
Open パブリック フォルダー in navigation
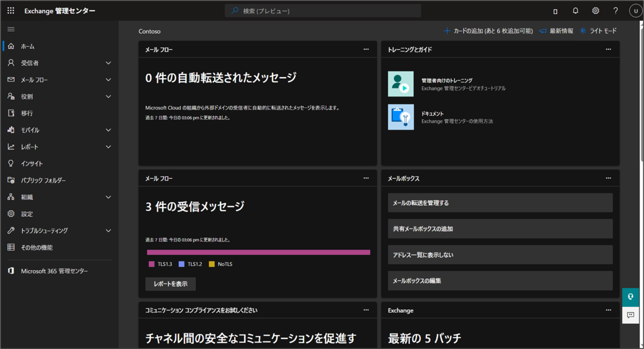[43, 180]
